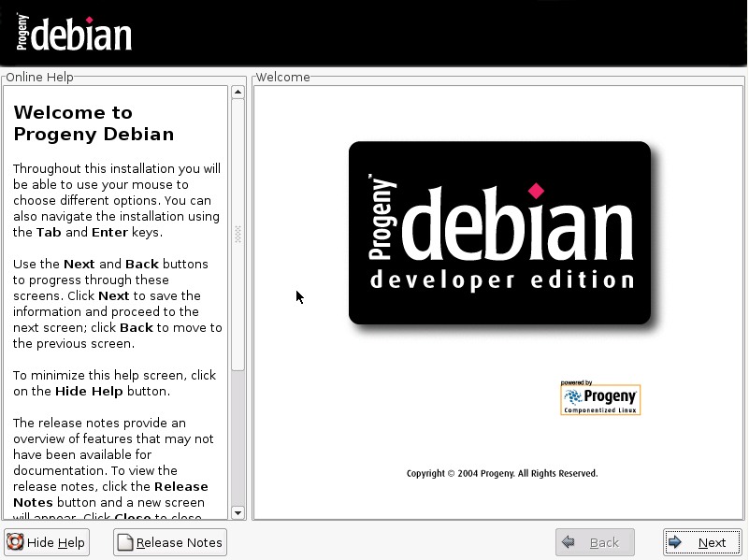
Task: Click the Online Help panel title
Action: (x=39, y=78)
